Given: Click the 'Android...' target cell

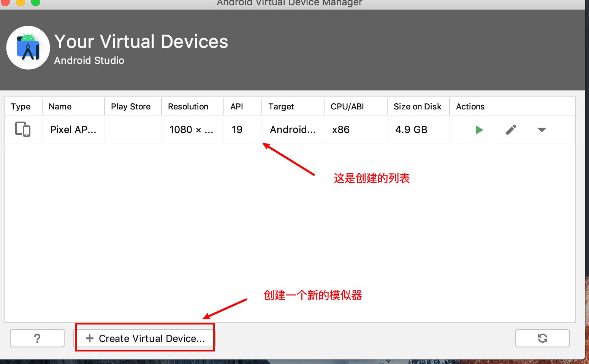Looking at the screenshot, I should 293,130.
